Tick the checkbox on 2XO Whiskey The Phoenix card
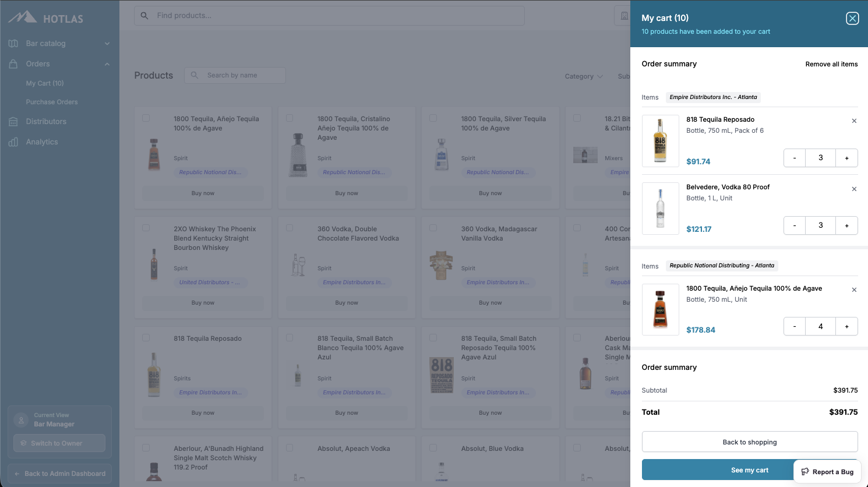The width and height of the screenshot is (868, 487). coord(146,228)
